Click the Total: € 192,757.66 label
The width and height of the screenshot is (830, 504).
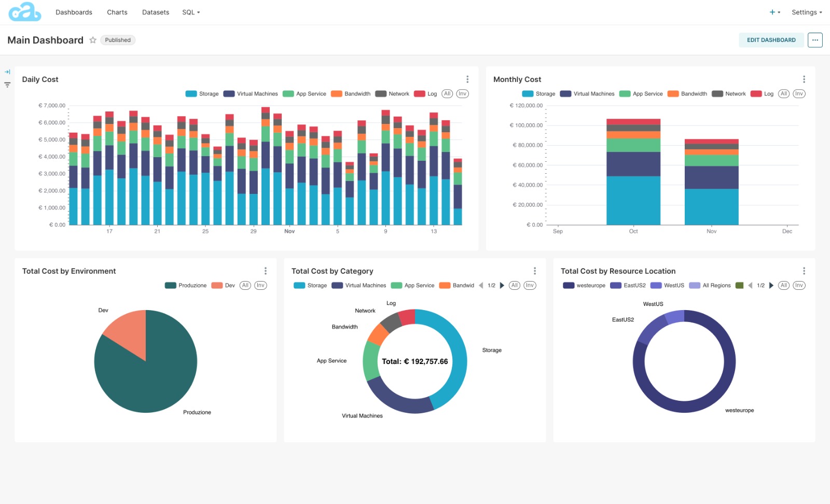pyautogui.click(x=415, y=361)
